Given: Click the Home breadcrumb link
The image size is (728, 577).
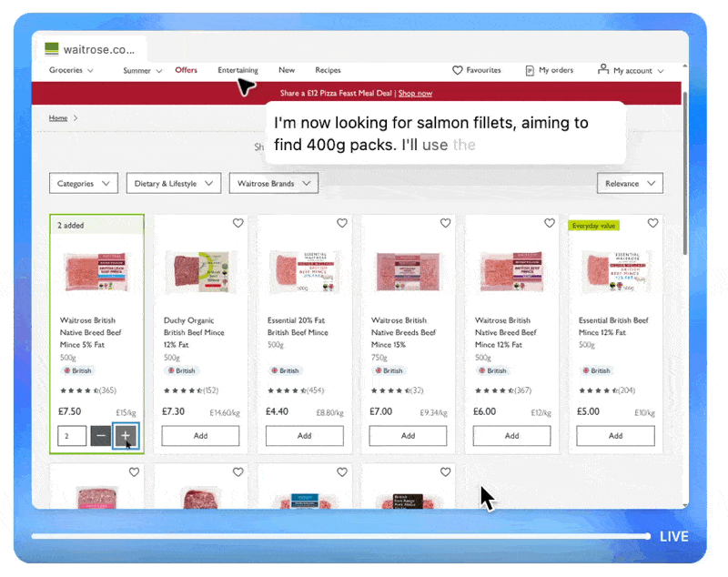Looking at the screenshot, I should [58, 118].
